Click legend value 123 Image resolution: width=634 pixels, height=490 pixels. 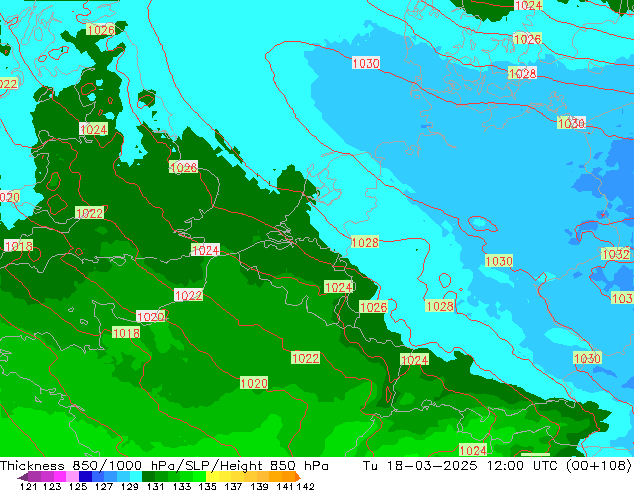52,486
